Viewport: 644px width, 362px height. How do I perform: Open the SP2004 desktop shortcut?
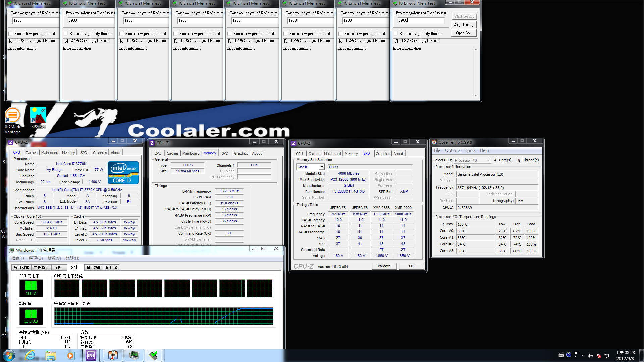coord(38,118)
